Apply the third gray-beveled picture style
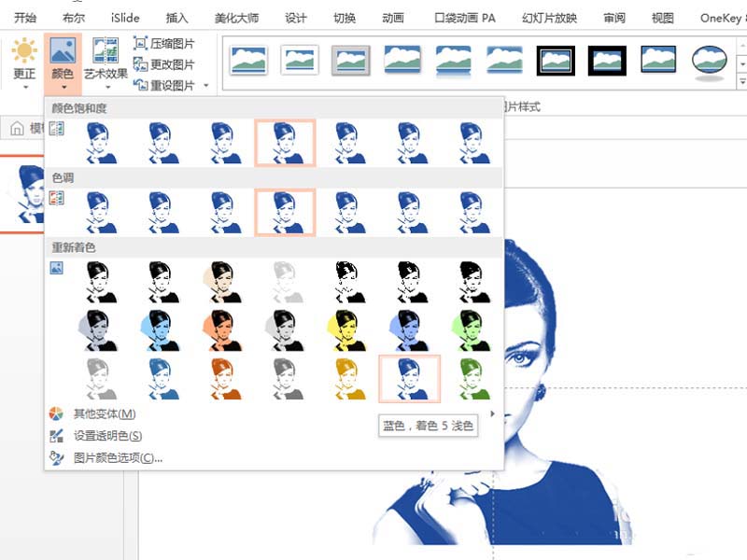 click(x=351, y=61)
